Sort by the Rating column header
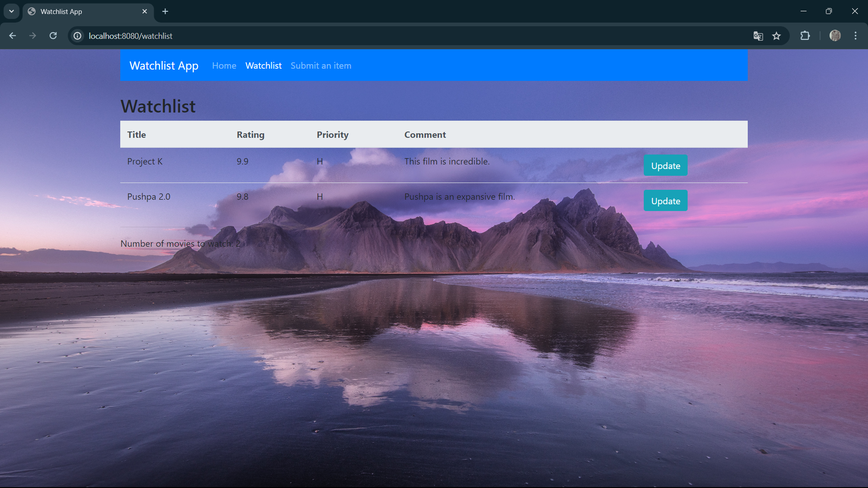The width and height of the screenshot is (868, 488). click(x=250, y=134)
